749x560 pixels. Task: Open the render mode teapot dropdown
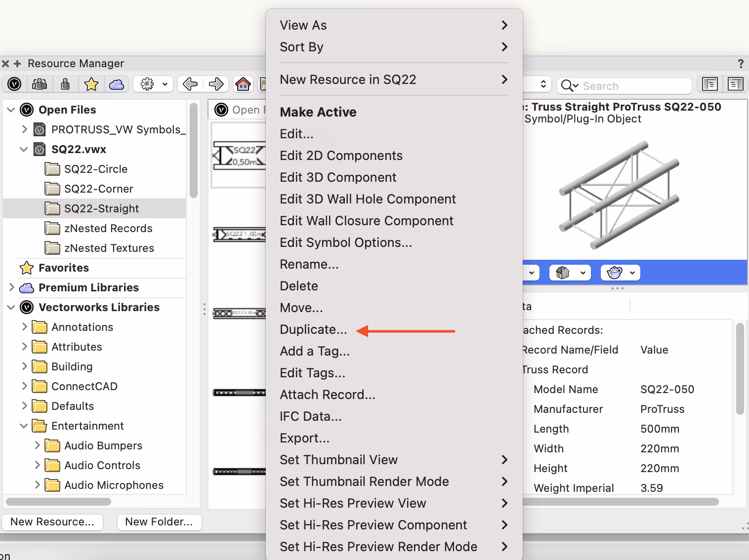point(620,272)
